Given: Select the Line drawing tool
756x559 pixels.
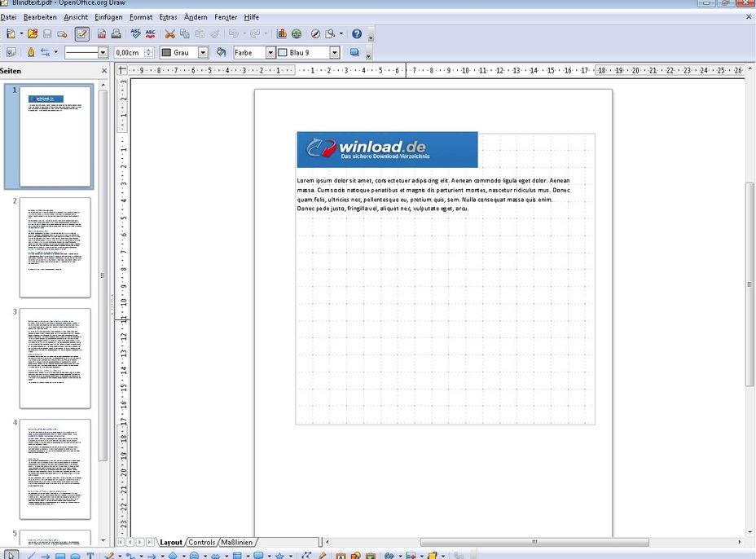Looking at the screenshot, I should tap(30, 555).
